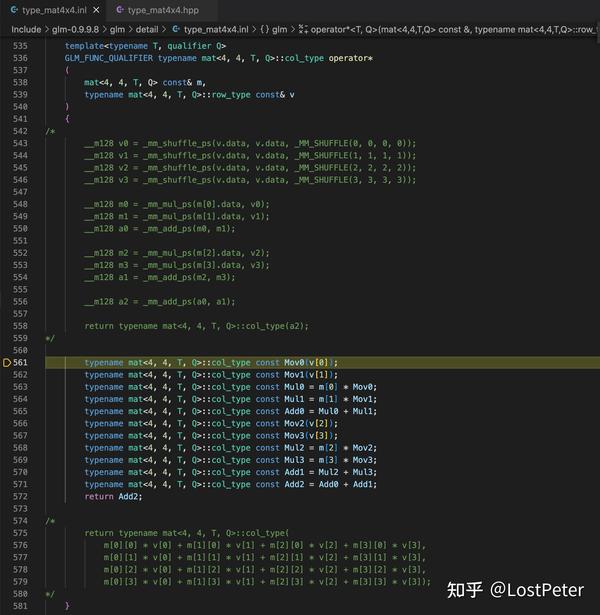This screenshot has height=615, width=600.
Task: Open the detail breadcrumb folder
Action: point(147,29)
